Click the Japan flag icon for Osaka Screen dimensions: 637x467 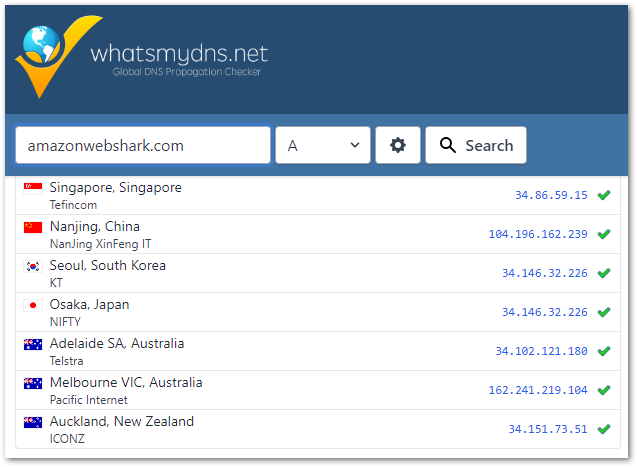pyautogui.click(x=33, y=305)
